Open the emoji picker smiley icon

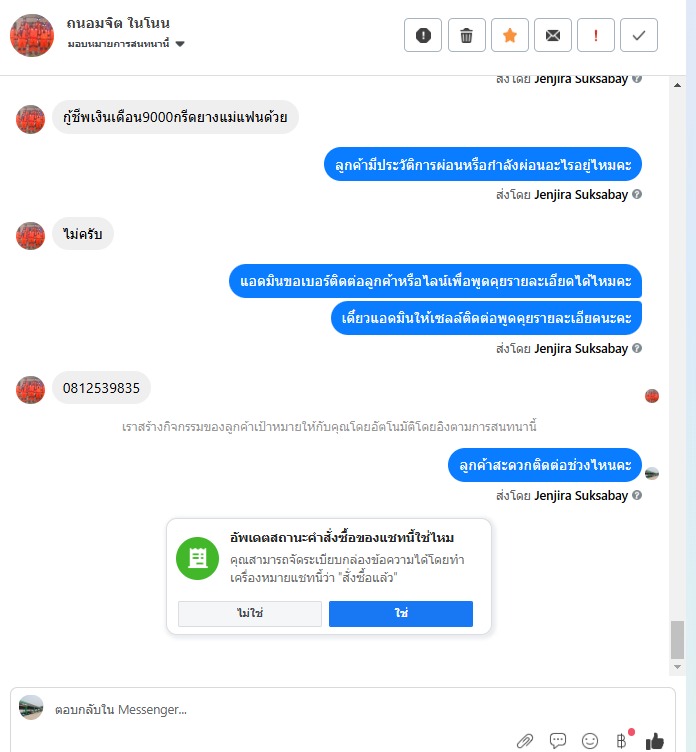click(590, 740)
